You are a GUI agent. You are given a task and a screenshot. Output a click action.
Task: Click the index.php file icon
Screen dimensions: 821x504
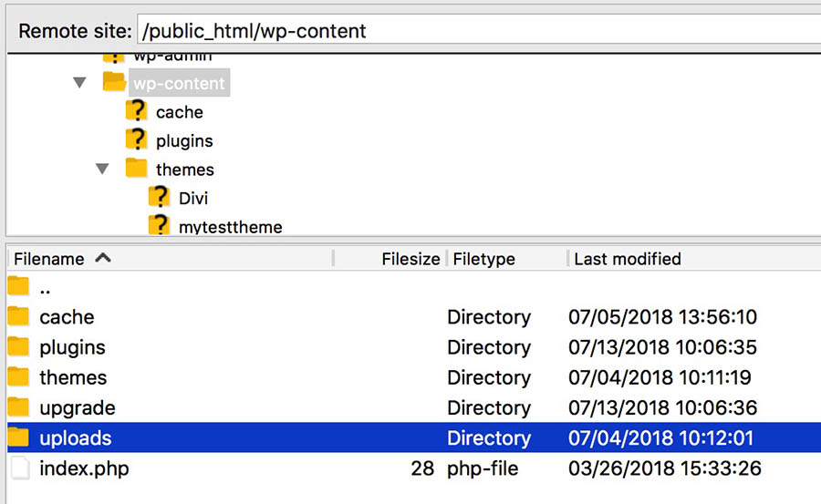(19, 469)
